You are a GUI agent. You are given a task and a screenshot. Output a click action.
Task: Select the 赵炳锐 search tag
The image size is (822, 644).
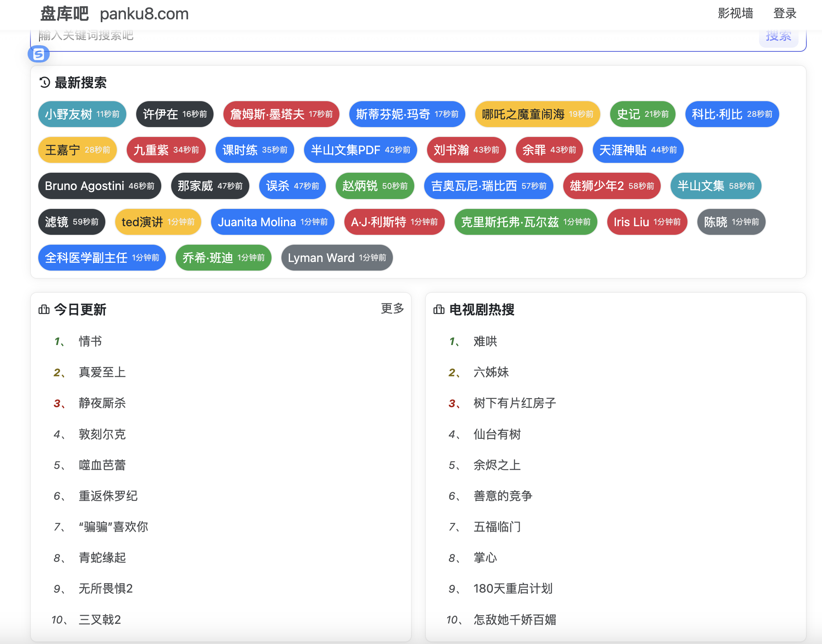tap(375, 186)
